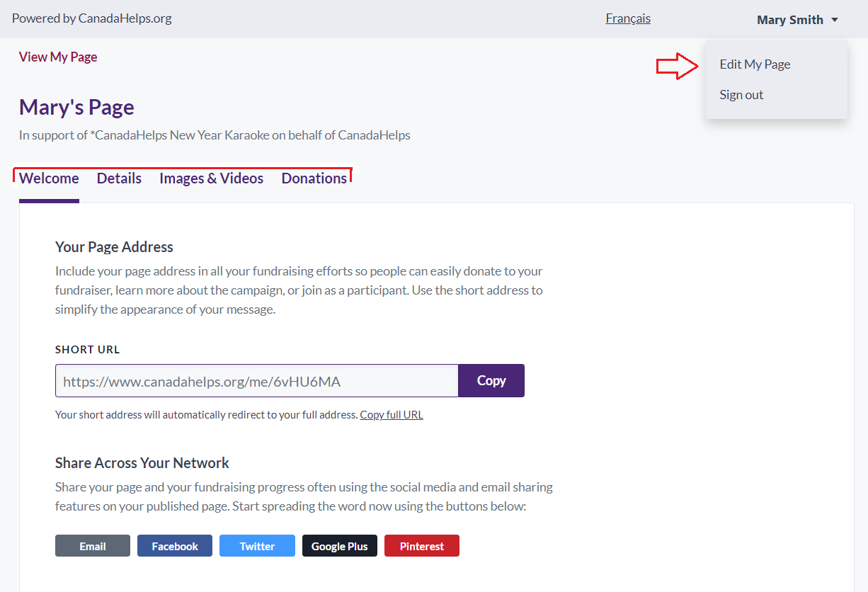The height and width of the screenshot is (592, 868).
Task: Copy the short URL with Copy button
Action: pyautogui.click(x=491, y=381)
